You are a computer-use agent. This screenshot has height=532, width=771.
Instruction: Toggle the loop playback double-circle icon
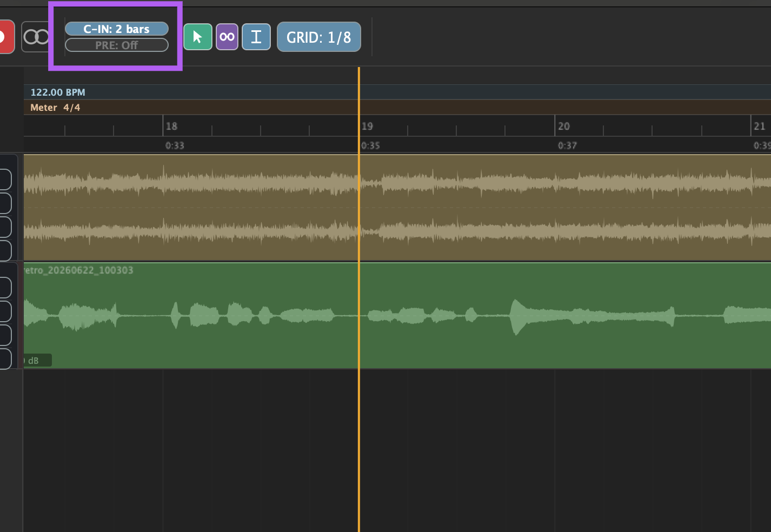[x=36, y=37]
